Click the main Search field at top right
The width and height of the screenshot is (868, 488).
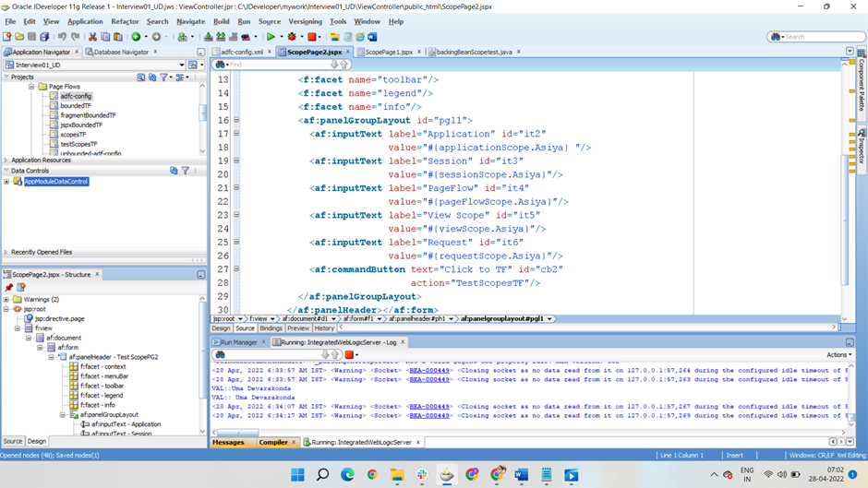tap(823, 37)
